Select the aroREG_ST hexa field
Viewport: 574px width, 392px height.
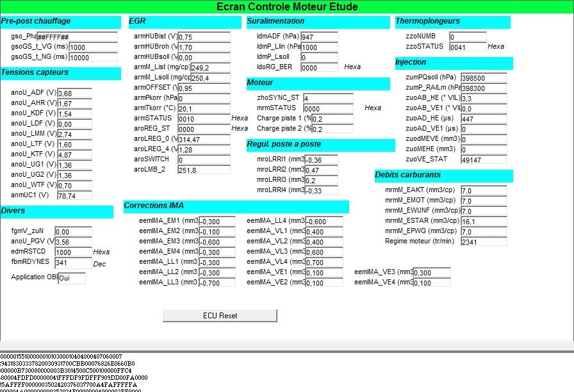tap(204, 129)
